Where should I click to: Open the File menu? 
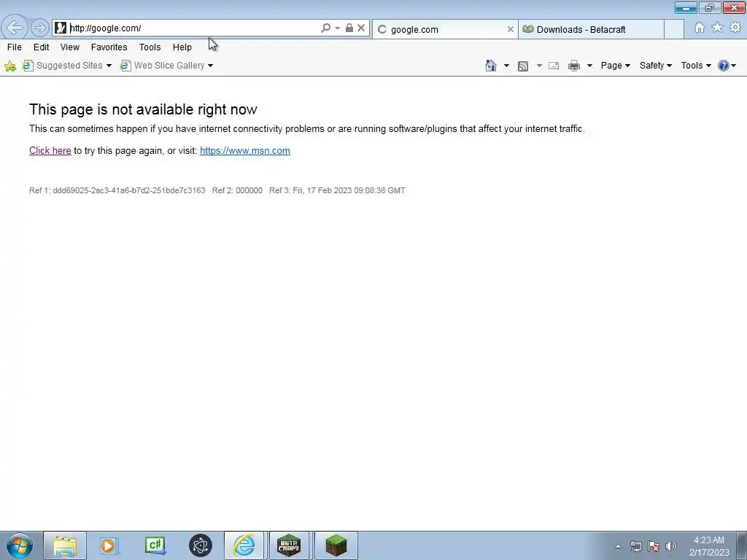tap(15, 47)
